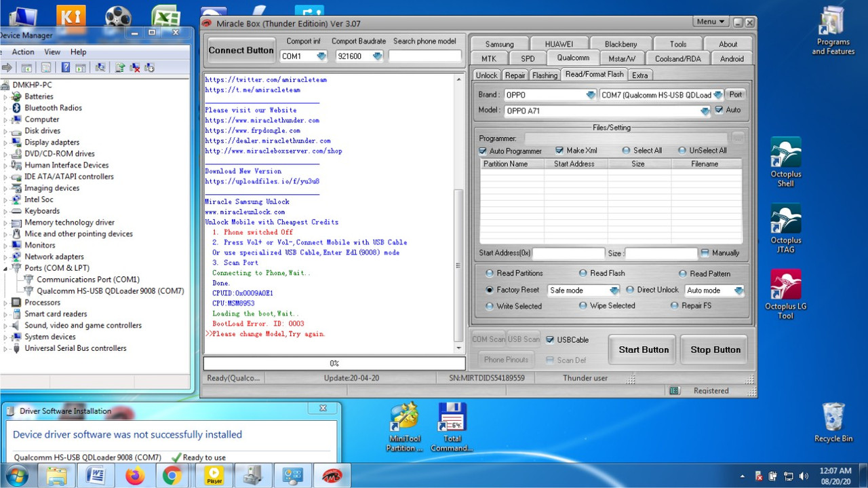The height and width of the screenshot is (488, 868).
Task: Open the Recycle Bin on desktop
Action: click(833, 422)
